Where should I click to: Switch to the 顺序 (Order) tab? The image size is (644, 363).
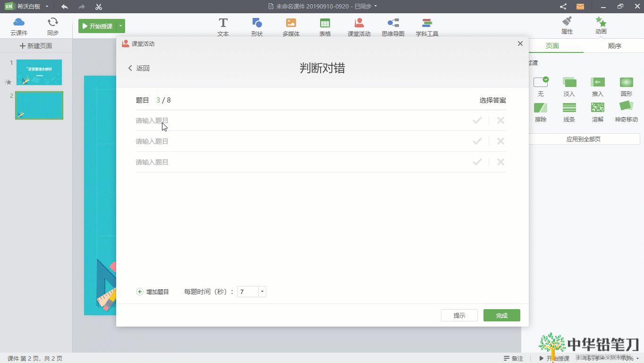[615, 45]
